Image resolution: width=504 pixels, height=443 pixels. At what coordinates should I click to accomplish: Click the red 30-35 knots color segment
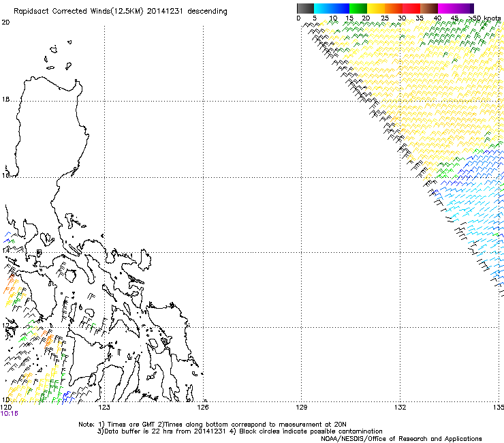coord(411,8)
